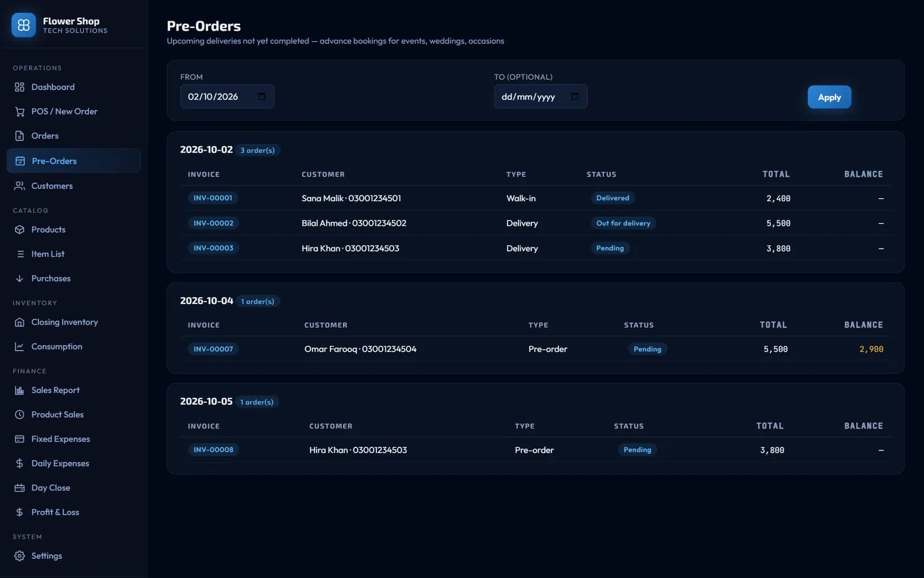This screenshot has width=924, height=578.
Task: Click the Item List lines icon
Action: pos(20,254)
